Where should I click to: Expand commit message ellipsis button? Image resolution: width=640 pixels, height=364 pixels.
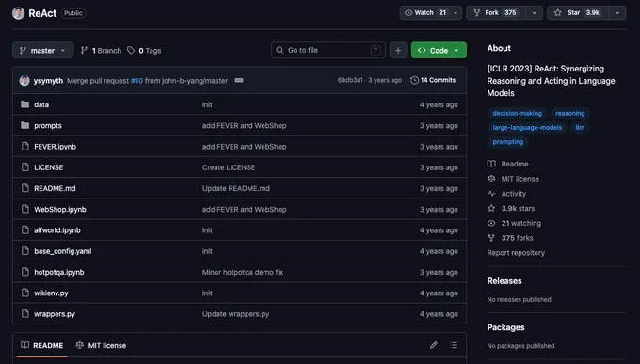239,80
